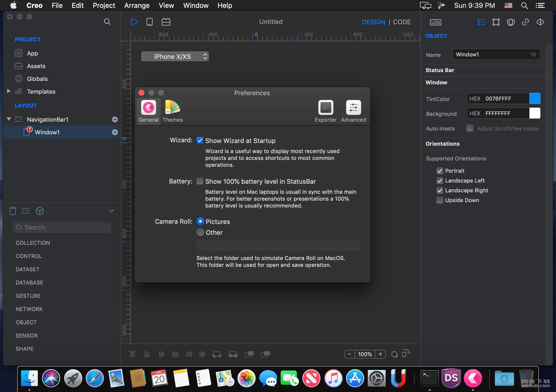Expand the NETWORK category

click(x=29, y=309)
